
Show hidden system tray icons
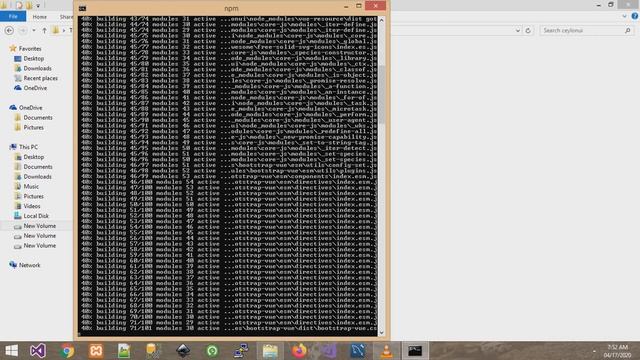pyautogui.click(x=594, y=351)
